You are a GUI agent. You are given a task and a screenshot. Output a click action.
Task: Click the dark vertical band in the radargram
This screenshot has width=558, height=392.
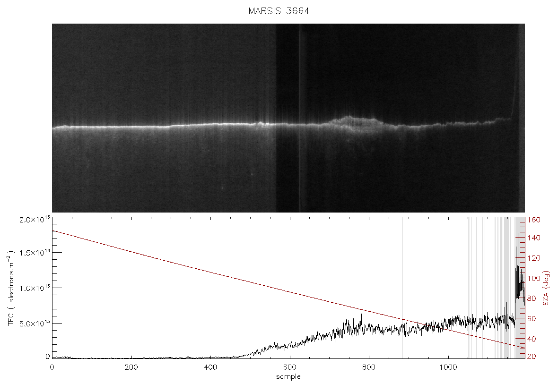[x=288, y=118]
